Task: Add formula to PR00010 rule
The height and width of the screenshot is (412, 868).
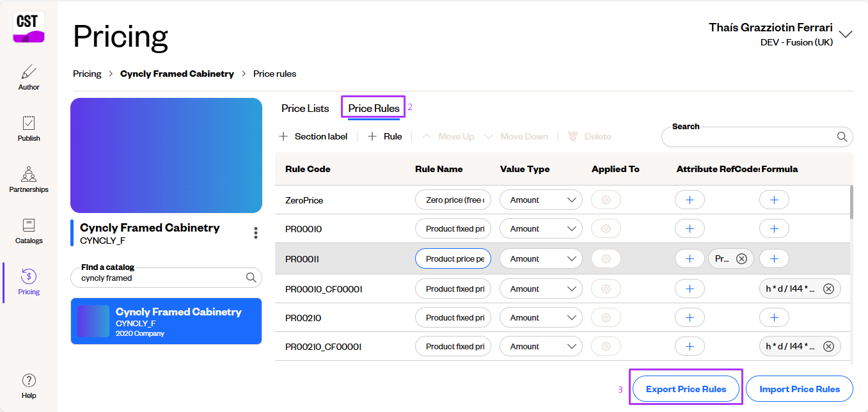Action: (774, 228)
